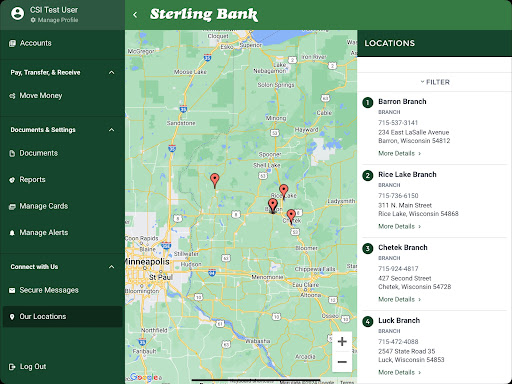Click Luck Branch phone 715-472-4088
The height and width of the screenshot is (384, 512).
pyautogui.click(x=398, y=342)
